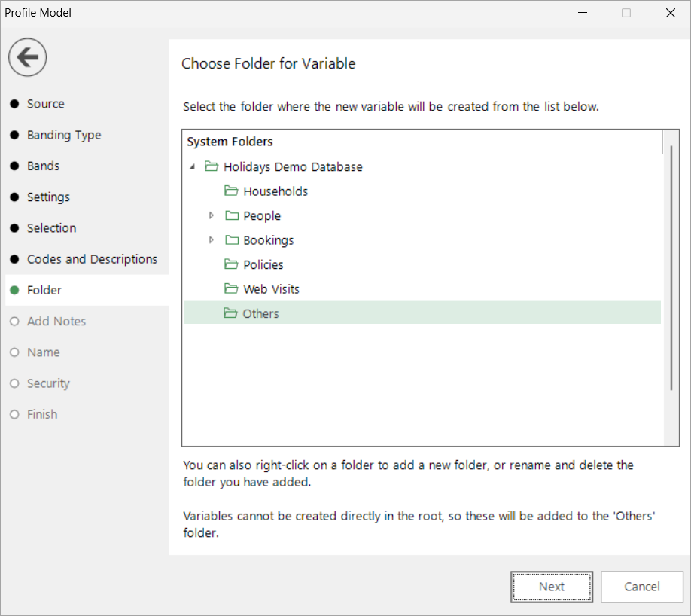Select the Bookings folder
This screenshot has width=691, height=616.
pos(269,240)
